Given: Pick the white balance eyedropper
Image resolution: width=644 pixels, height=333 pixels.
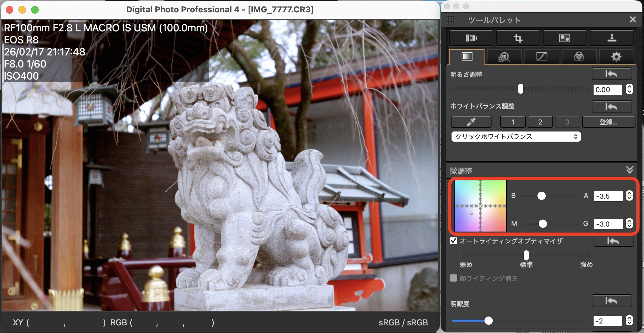Looking at the screenshot, I should click(x=471, y=122).
